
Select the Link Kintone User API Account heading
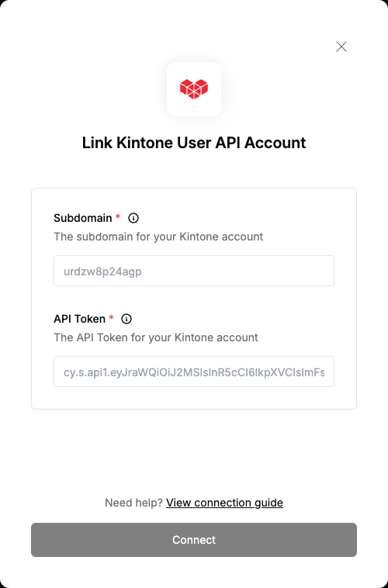tap(194, 143)
